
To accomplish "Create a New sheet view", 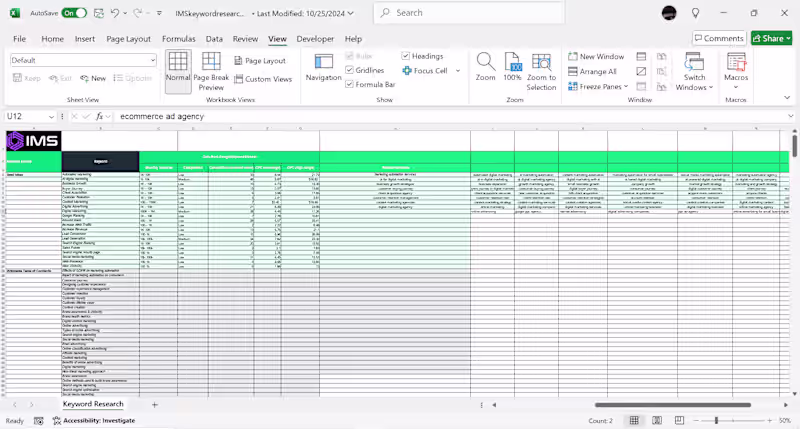I will 93,78.
